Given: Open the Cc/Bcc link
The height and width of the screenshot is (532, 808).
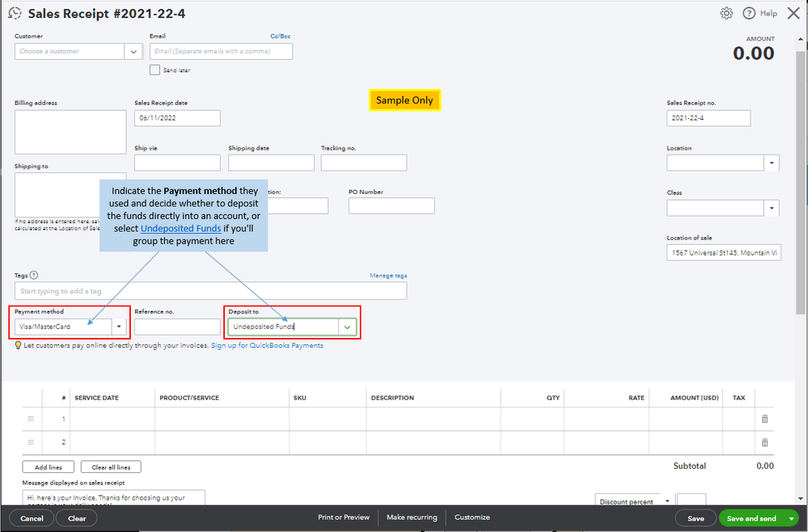Looking at the screenshot, I should pos(281,36).
